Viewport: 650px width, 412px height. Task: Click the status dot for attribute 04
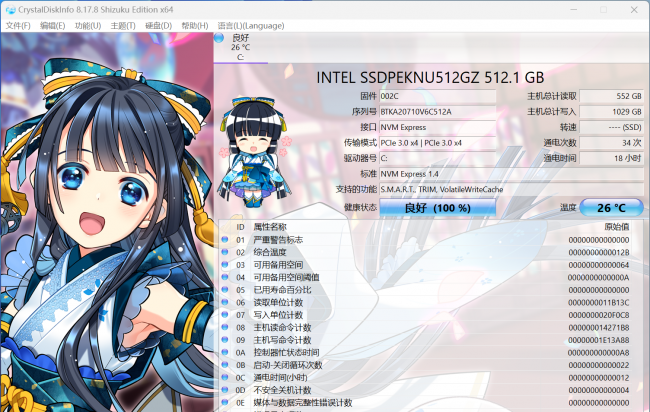(225, 277)
